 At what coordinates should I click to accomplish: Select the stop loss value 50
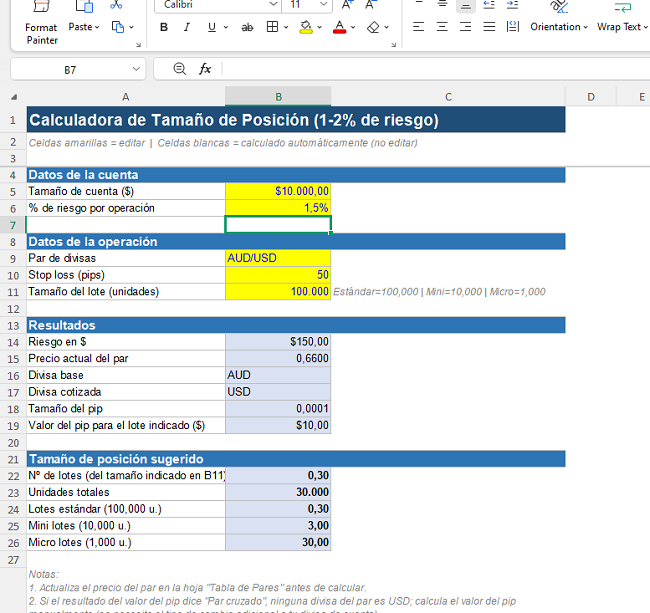[x=278, y=275]
